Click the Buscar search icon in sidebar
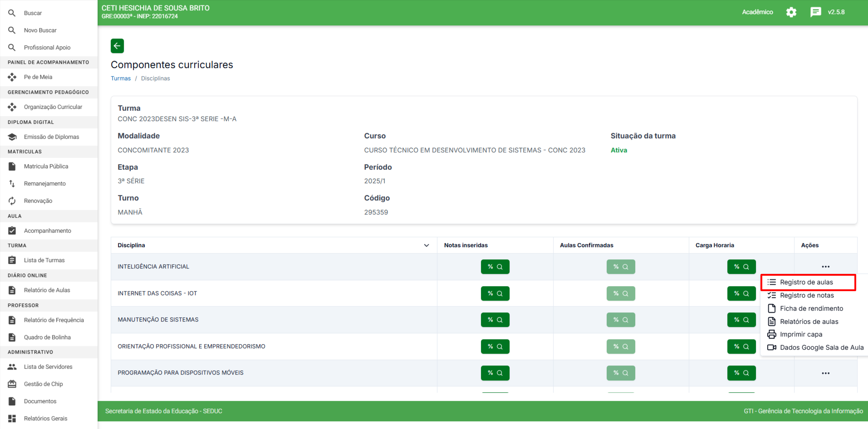The height and width of the screenshot is (429, 868). point(12,13)
